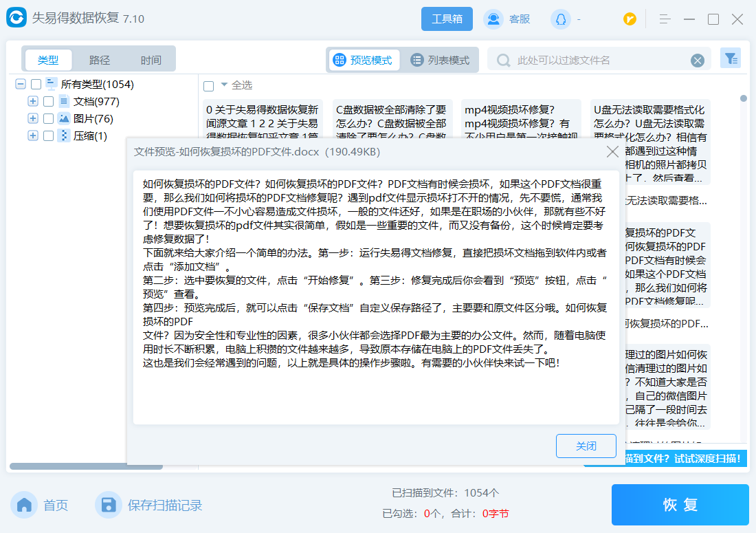The height and width of the screenshot is (533, 756).
Task: Open the 复损坏的PDF文 document preview card
Action: pyautogui.click(x=668, y=265)
